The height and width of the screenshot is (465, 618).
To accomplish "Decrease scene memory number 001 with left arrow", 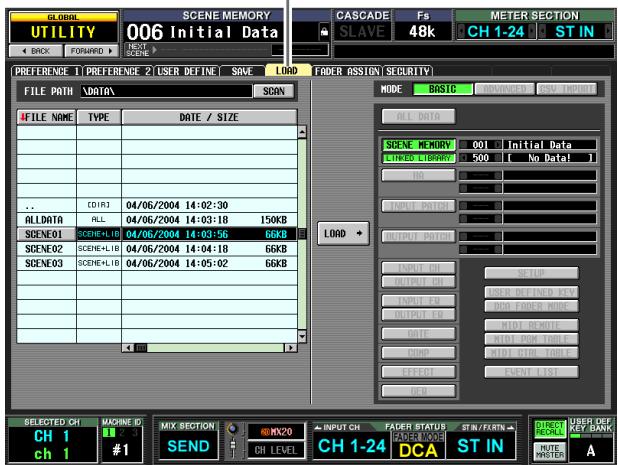I will [463, 145].
